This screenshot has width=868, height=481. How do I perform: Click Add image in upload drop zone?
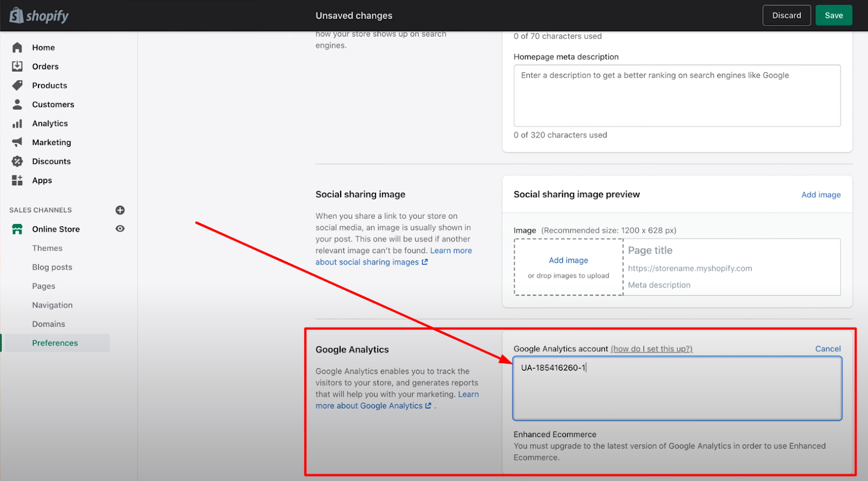[x=569, y=261]
